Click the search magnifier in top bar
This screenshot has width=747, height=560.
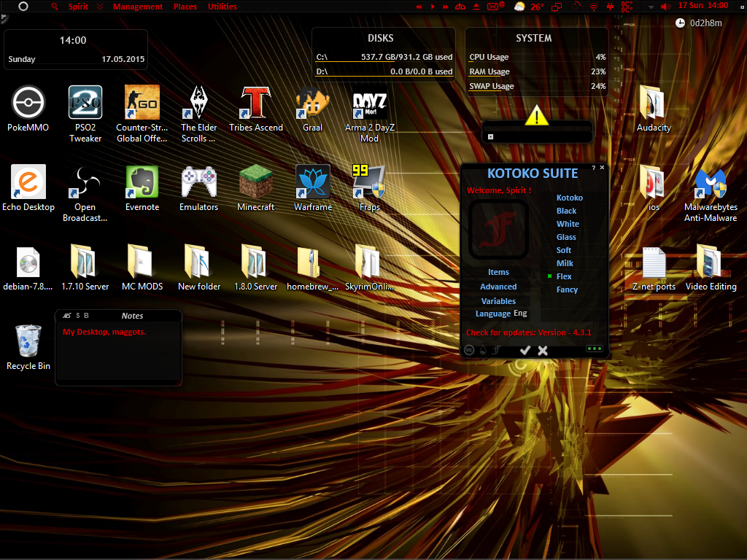(55, 7)
